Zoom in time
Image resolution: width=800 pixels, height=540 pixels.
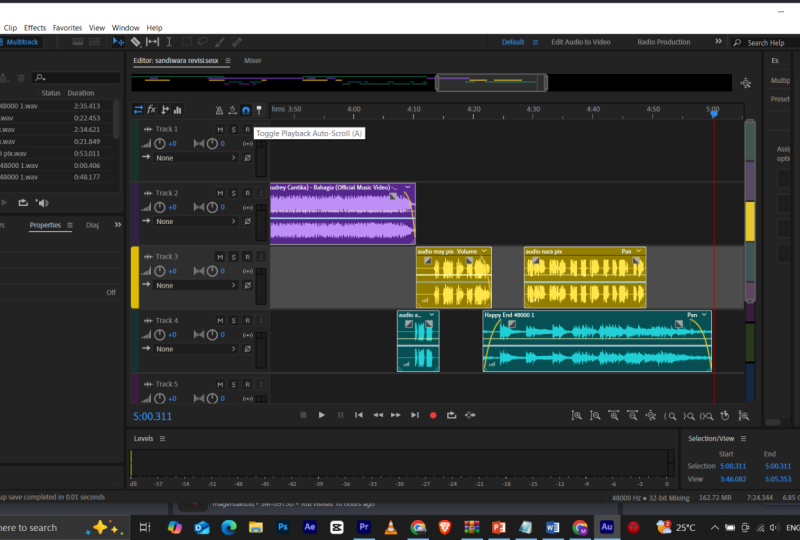(x=614, y=416)
